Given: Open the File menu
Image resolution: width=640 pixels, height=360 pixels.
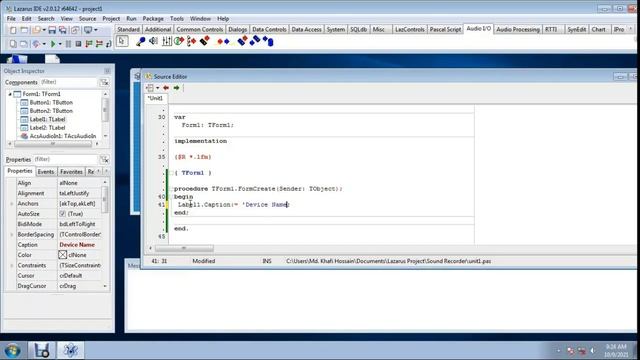Looking at the screenshot, I should tap(11, 19).
